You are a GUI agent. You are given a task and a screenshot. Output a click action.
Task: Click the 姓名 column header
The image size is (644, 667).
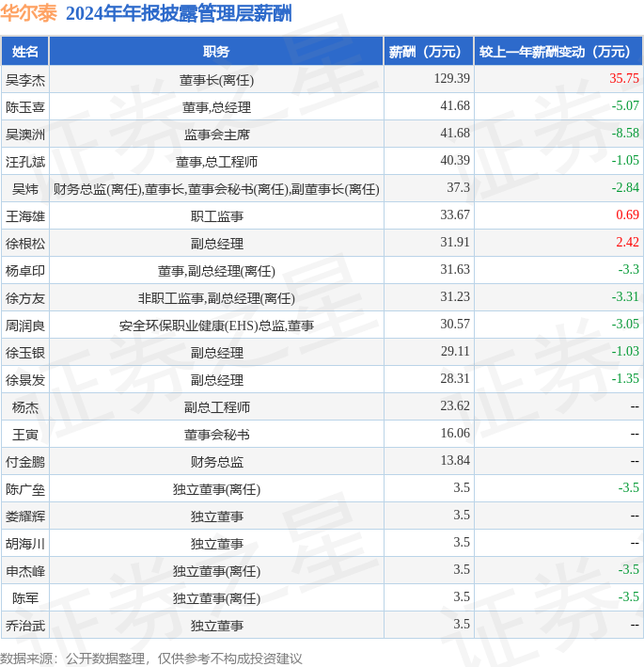coord(25,52)
